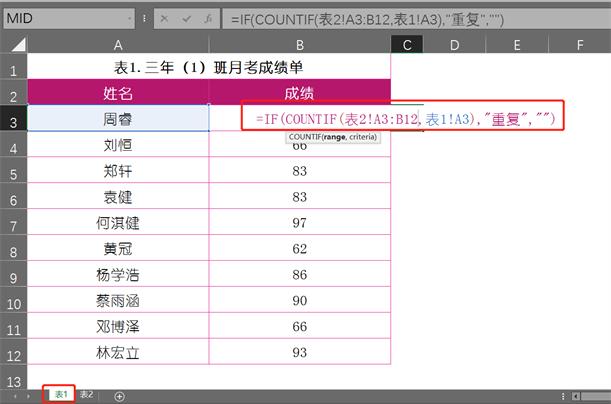This screenshot has width=611, height=404.
Task: Click the score cell showing 97
Action: (x=299, y=223)
